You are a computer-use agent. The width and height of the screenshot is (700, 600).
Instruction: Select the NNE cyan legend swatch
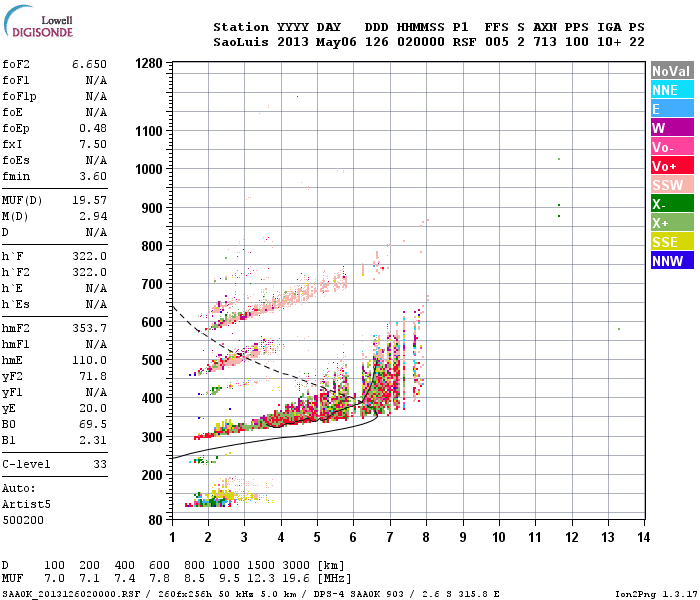(672, 90)
